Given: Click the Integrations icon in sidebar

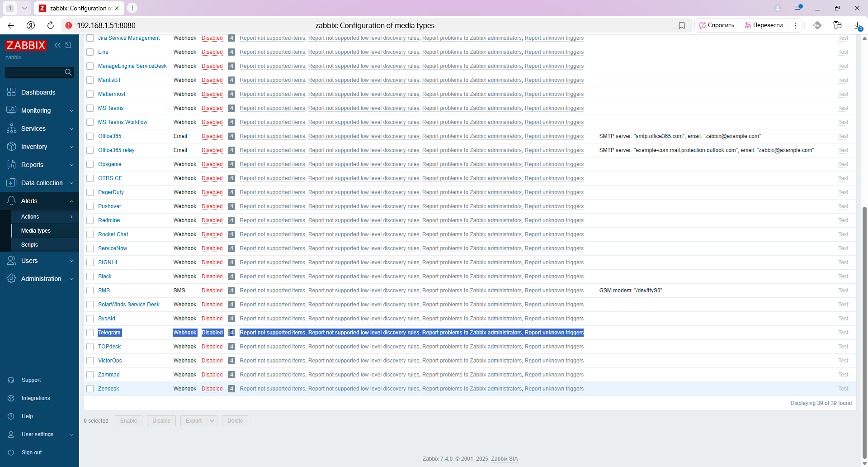Looking at the screenshot, I should pyautogui.click(x=11, y=398).
